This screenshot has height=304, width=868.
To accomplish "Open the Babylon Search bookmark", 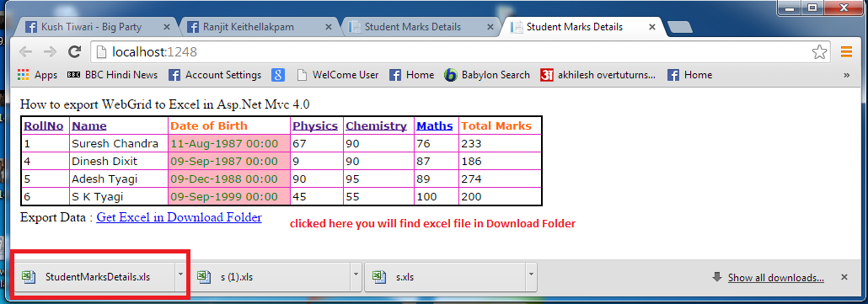I will 487,75.
